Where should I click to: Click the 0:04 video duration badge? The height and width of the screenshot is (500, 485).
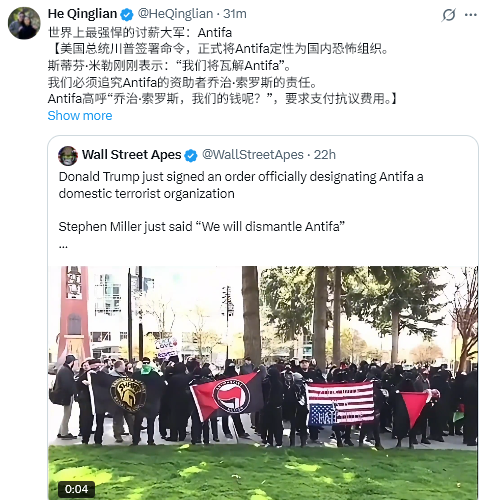point(76,489)
